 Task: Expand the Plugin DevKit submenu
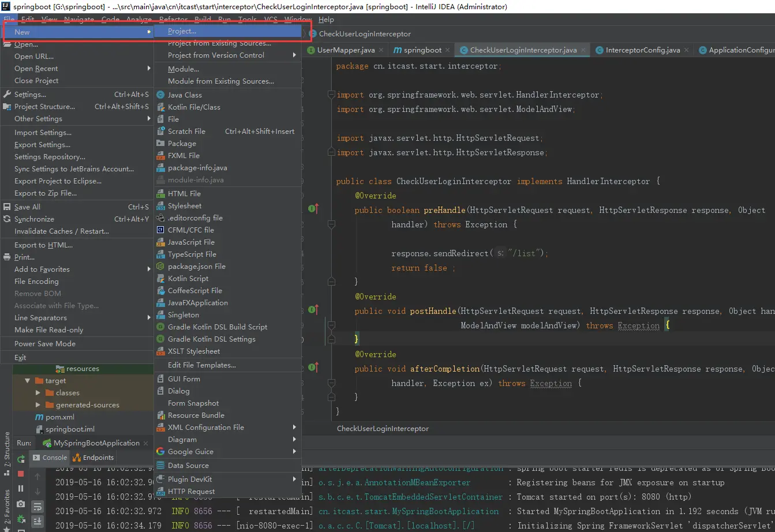tap(228, 479)
